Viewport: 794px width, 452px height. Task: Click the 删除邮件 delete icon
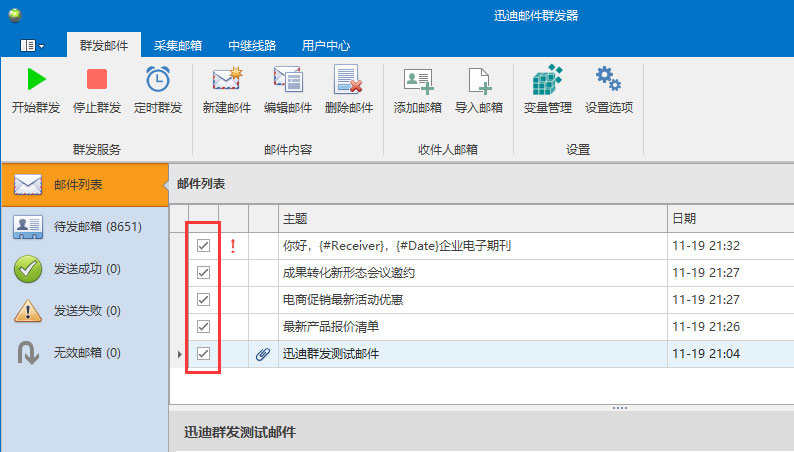tap(348, 79)
